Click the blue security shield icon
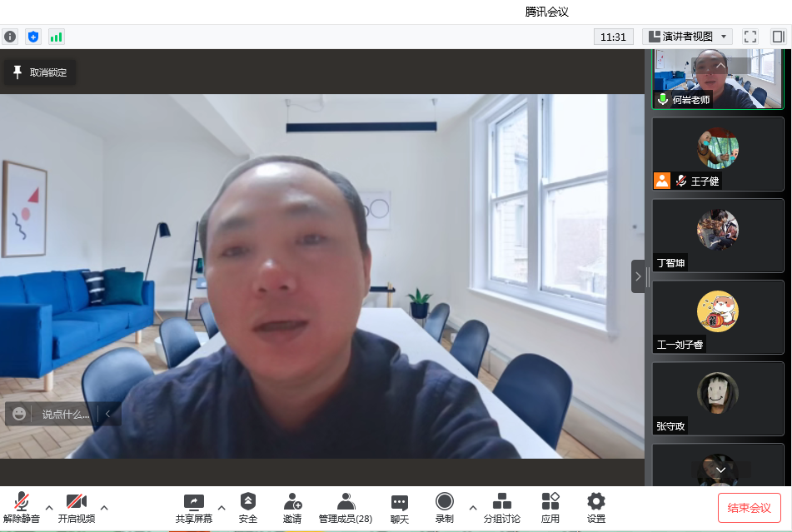Image resolution: width=792 pixels, height=532 pixels. [x=33, y=37]
